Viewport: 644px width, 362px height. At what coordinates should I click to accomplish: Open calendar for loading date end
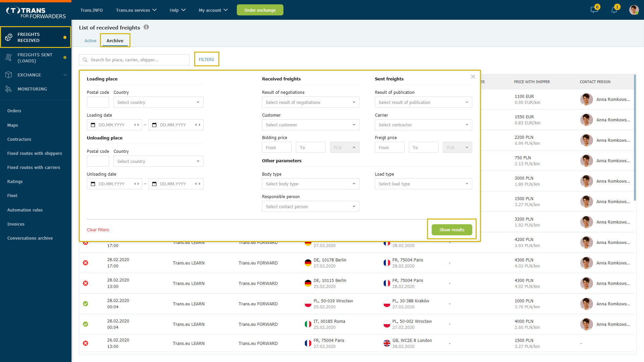(x=154, y=125)
